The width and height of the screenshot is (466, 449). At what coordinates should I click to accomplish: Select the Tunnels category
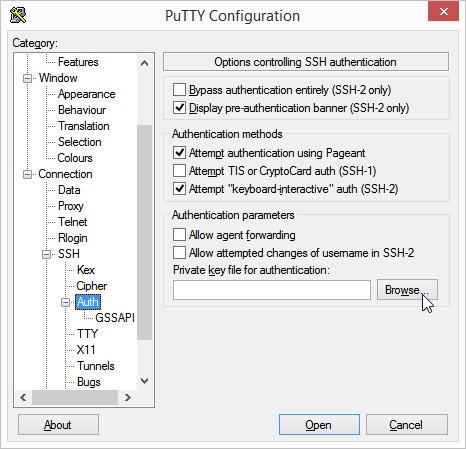pyautogui.click(x=96, y=366)
